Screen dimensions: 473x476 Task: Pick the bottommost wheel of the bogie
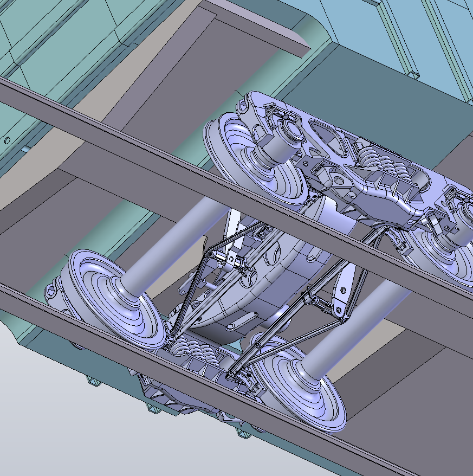click(300, 383)
